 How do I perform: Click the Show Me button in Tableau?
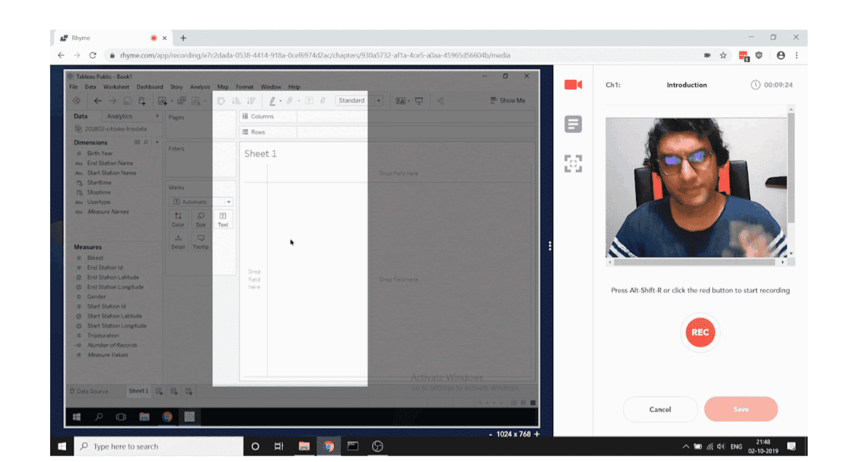click(507, 101)
